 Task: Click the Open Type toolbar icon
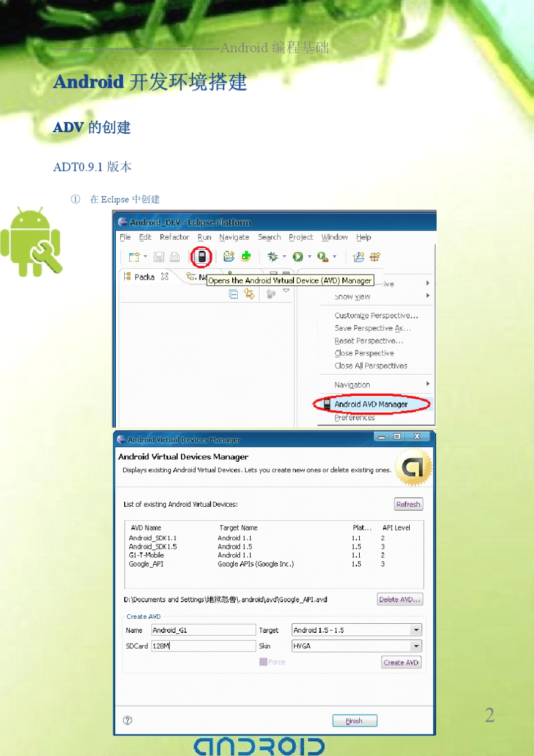(358, 257)
